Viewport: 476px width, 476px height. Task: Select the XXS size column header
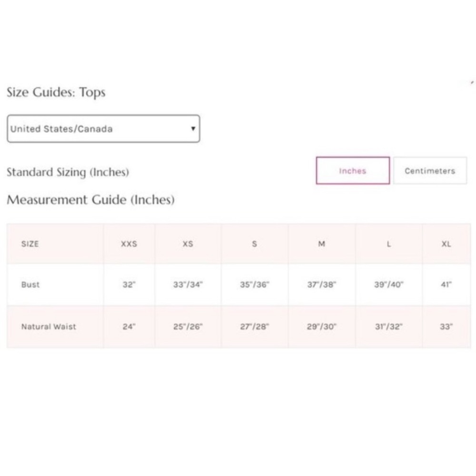click(x=129, y=244)
